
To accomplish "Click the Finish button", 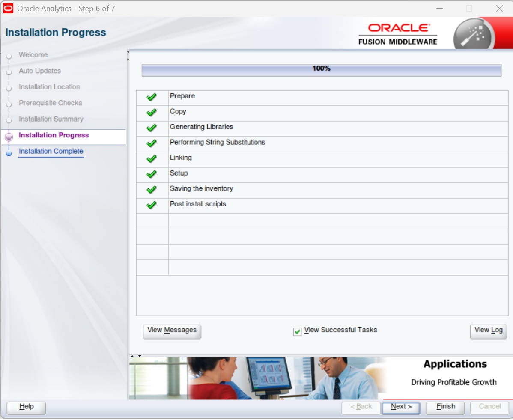I will click(445, 408).
